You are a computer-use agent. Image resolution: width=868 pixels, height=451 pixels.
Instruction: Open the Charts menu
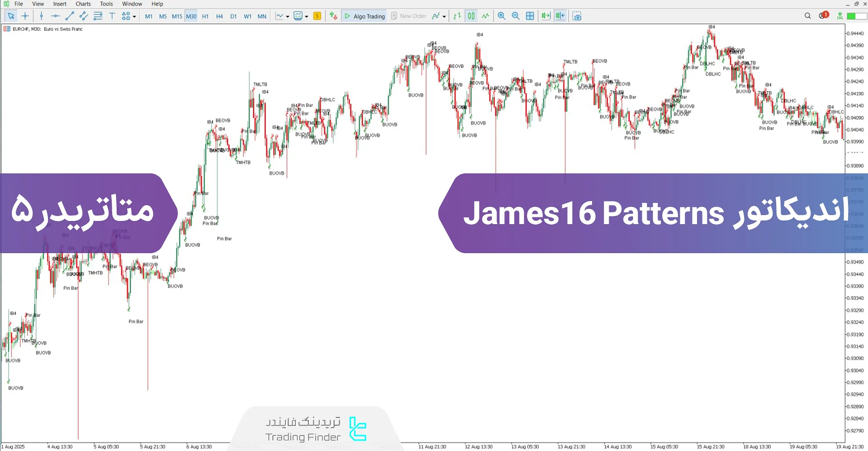click(x=83, y=4)
